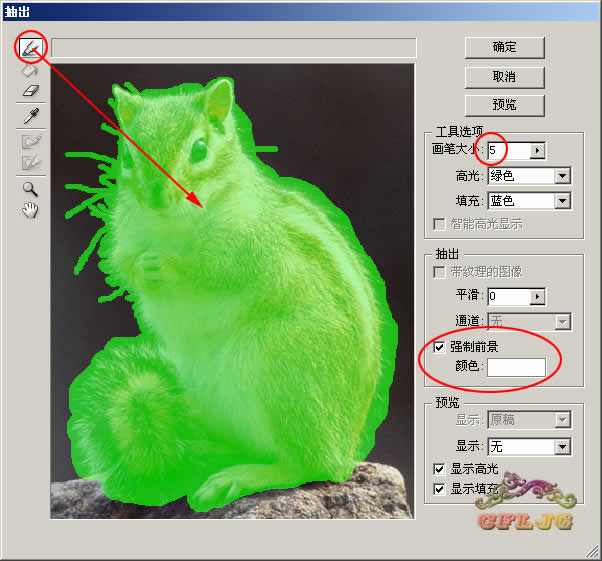Toggle the 显示填充 checkbox
602x561 pixels.
point(439,489)
